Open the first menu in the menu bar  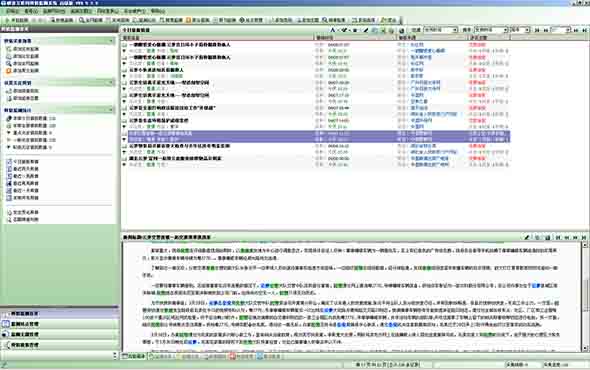coord(12,11)
